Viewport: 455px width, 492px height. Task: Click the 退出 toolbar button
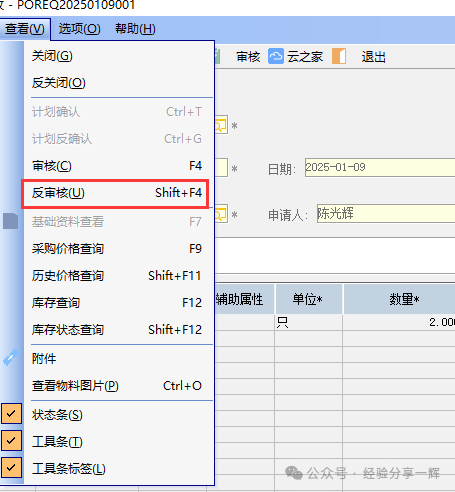[x=374, y=57]
